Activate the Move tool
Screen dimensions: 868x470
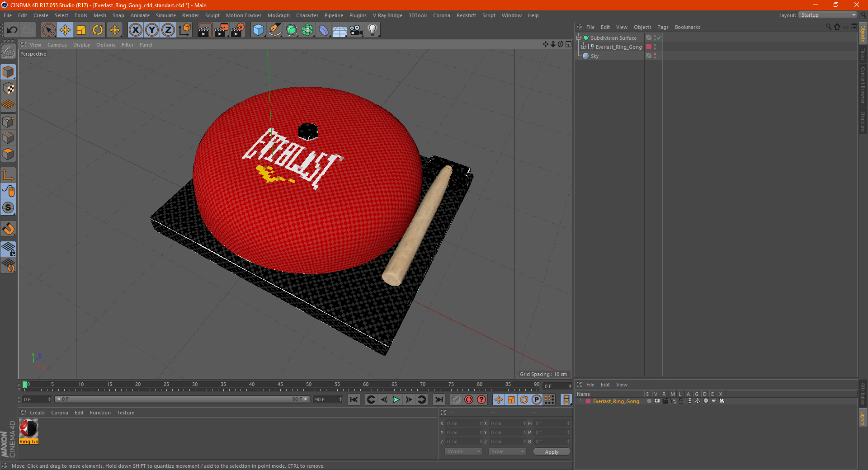point(65,30)
